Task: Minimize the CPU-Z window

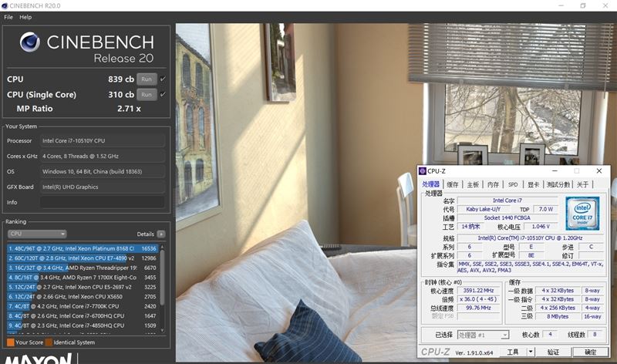Action: [555, 170]
